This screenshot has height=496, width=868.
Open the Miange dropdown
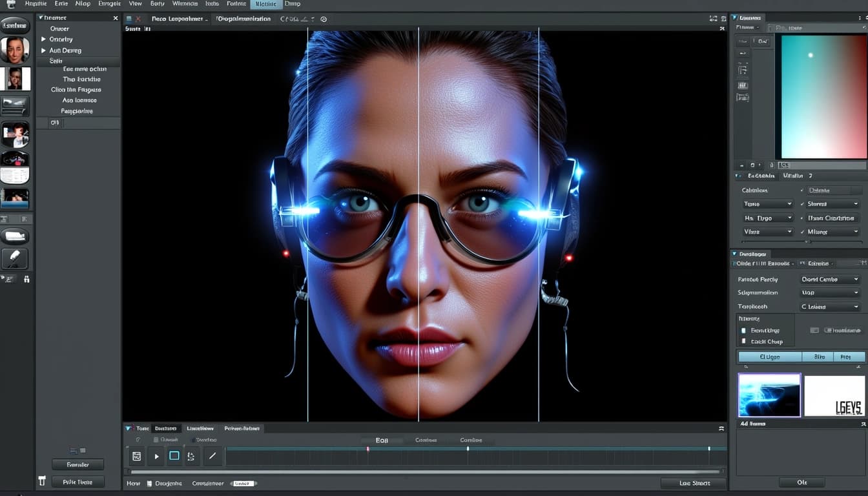832,232
